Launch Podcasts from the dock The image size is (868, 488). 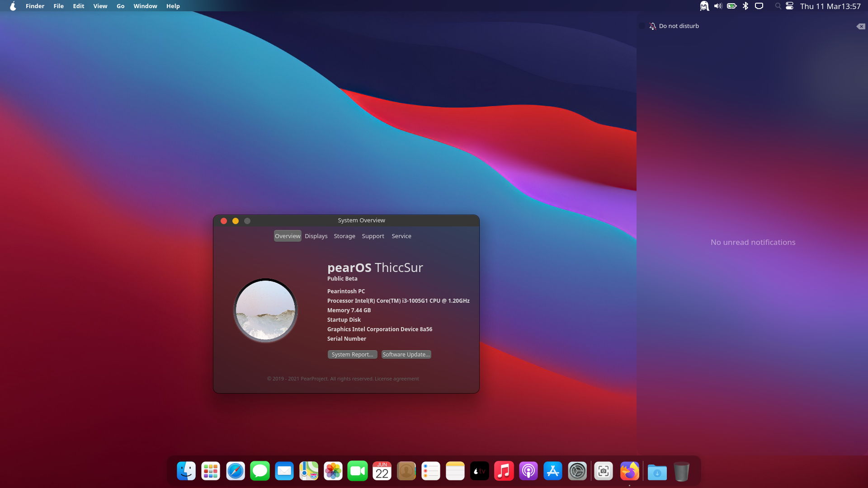528,471
